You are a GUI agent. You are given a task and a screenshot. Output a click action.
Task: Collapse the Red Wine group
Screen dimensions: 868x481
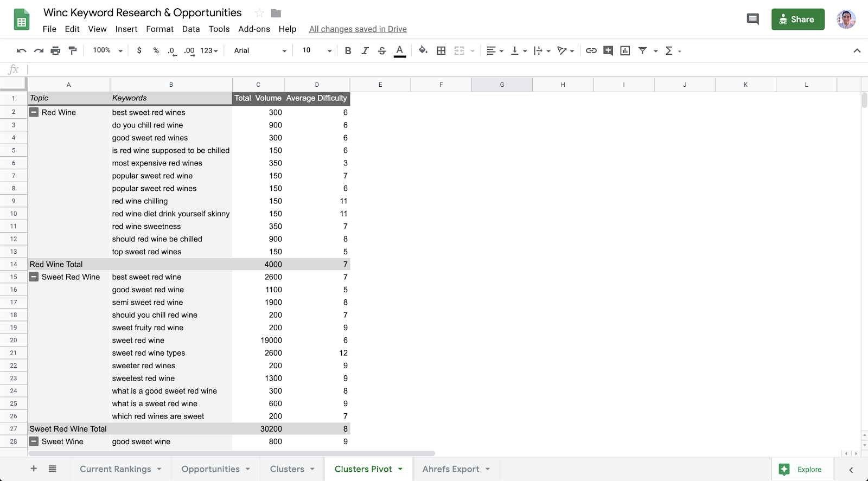34,112
